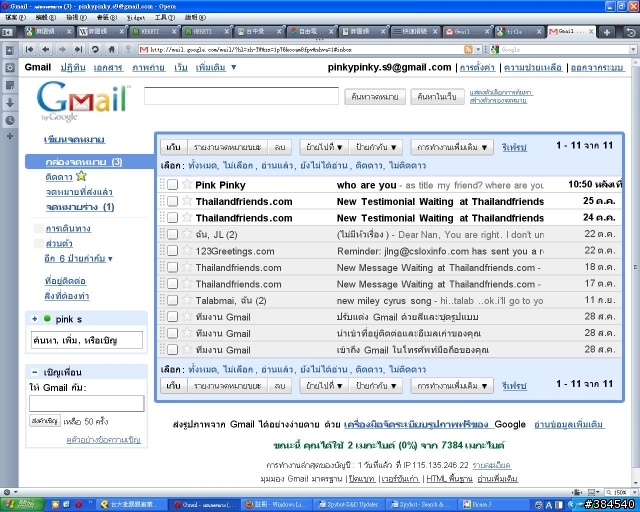Click the Gmail logo
Image resolution: width=640 pixels, height=512 pixels.
coord(83,100)
